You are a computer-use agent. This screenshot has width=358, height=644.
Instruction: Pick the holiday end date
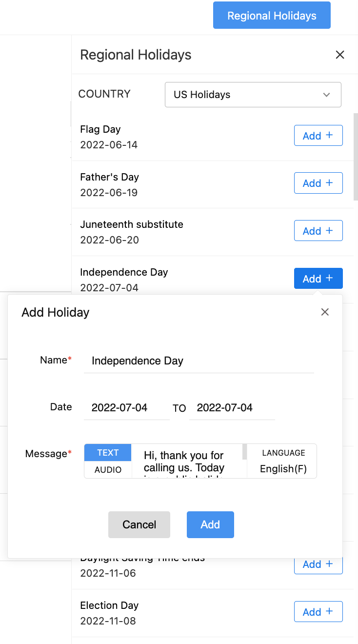point(232,408)
